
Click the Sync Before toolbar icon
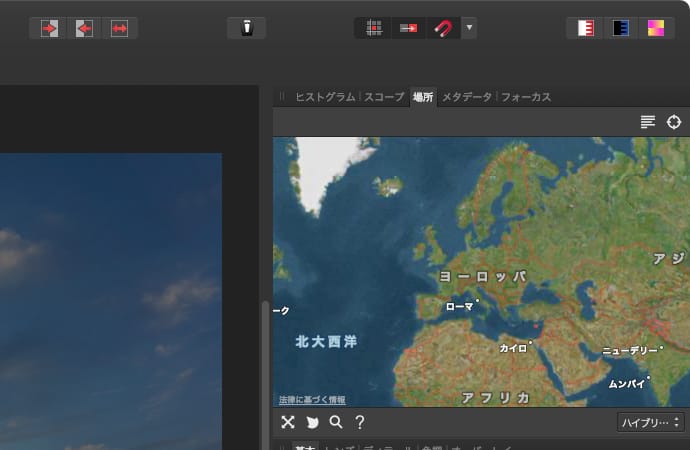click(x=48, y=28)
